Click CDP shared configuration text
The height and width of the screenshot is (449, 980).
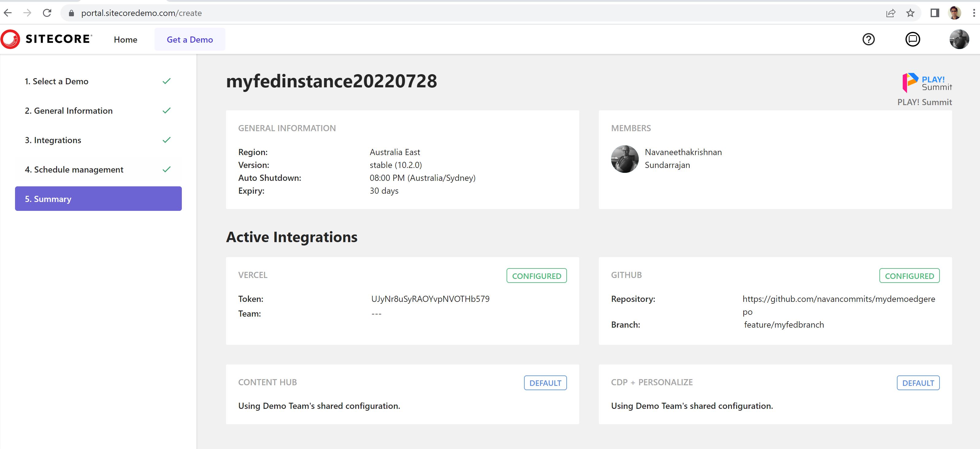click(692, 406)
